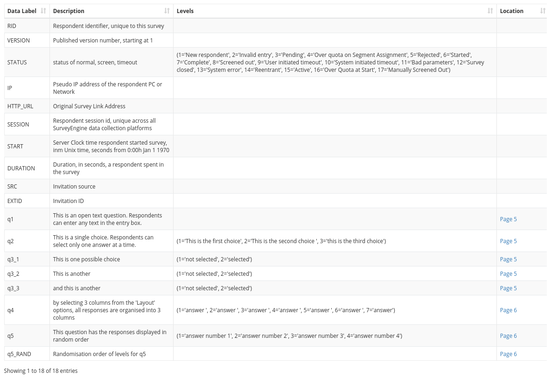Sort the table by the Levels header
This screenshot has width=551, height=392.
(185, 11)
